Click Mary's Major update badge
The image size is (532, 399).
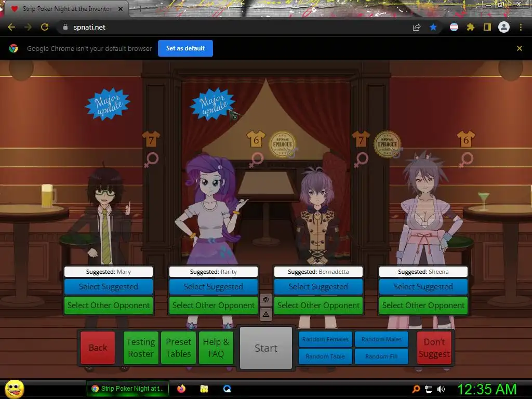tap(108, 104)
